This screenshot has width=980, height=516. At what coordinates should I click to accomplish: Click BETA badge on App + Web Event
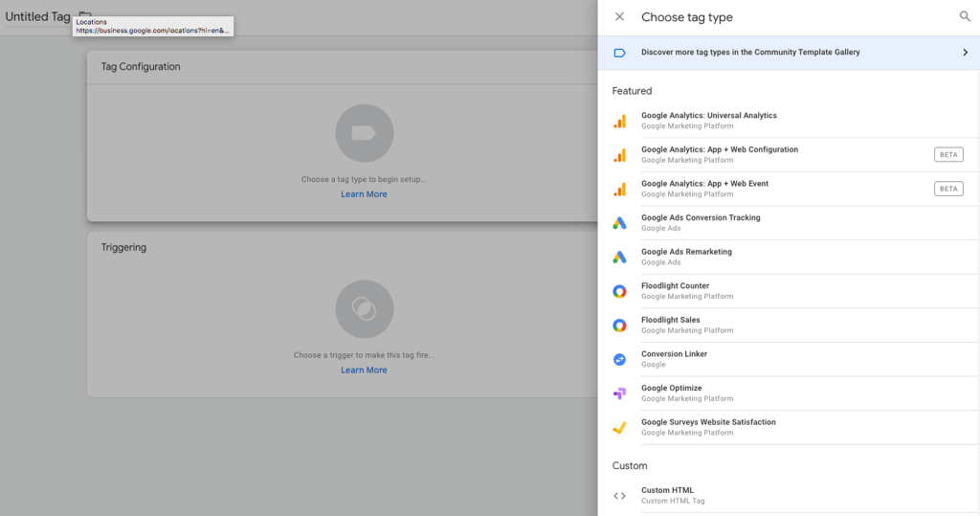[x=948, y=189]
